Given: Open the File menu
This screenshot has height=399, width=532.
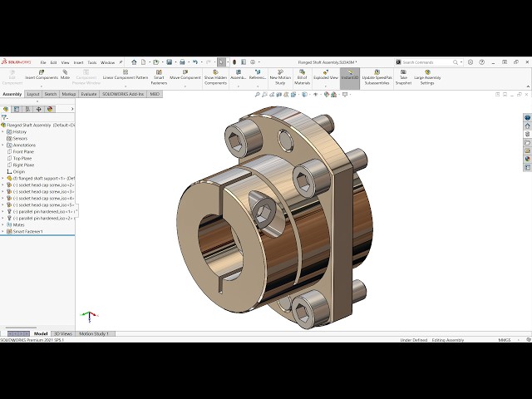Looking at the screenshot, I should (43, 62).
